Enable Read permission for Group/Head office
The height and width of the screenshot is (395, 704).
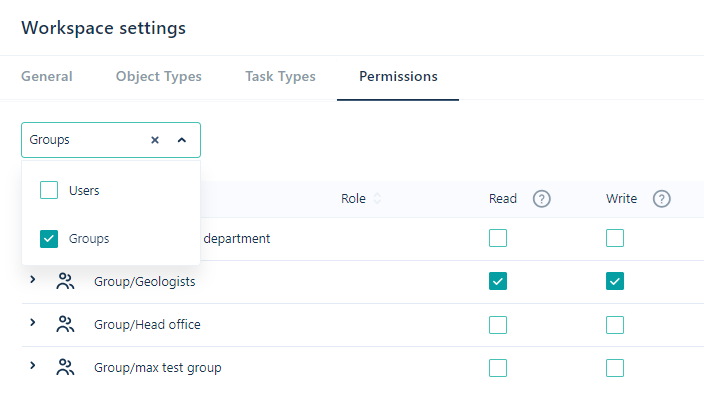click(x=498, y=325)
